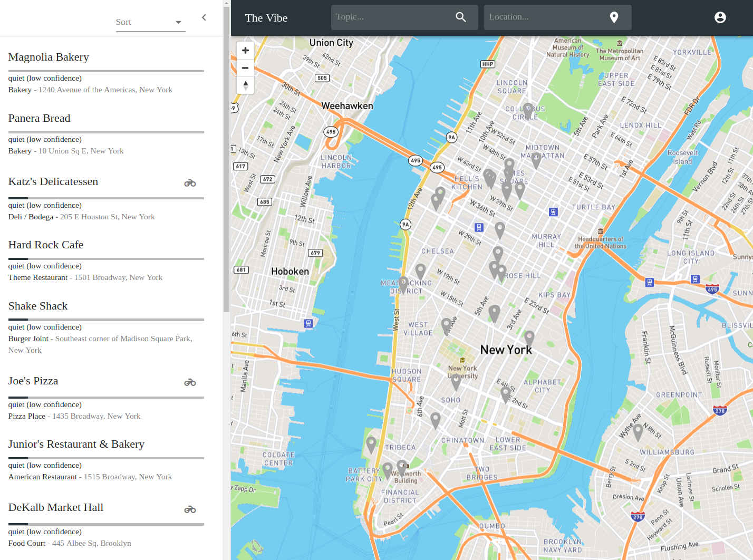Screen dimensions: 753x560
Task: Select the map pin in West Village
Action: click(x=446, y=326)
